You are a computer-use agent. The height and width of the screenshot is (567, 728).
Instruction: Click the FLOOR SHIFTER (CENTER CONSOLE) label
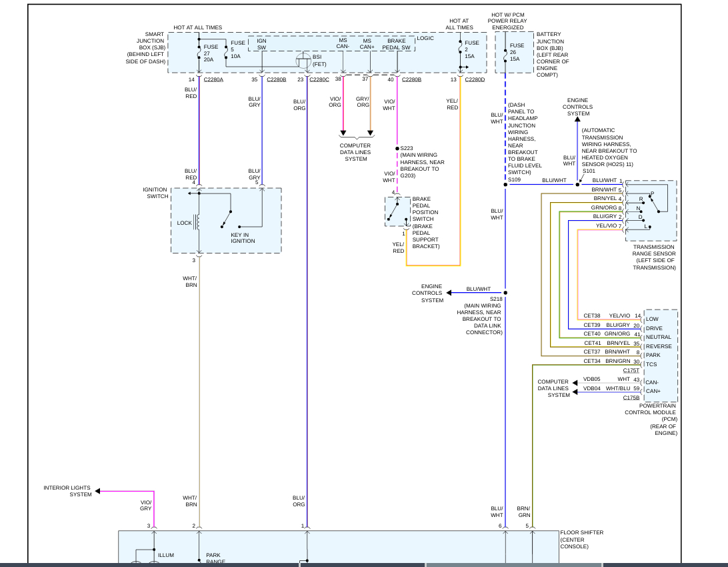coord(582,540)
